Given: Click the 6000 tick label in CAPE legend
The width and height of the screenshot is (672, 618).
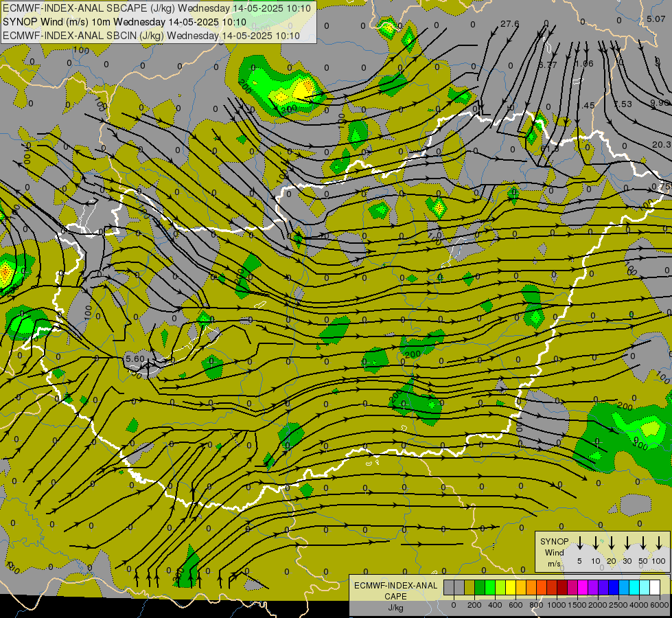Looking at the screenshot, I should coord(659,605).
